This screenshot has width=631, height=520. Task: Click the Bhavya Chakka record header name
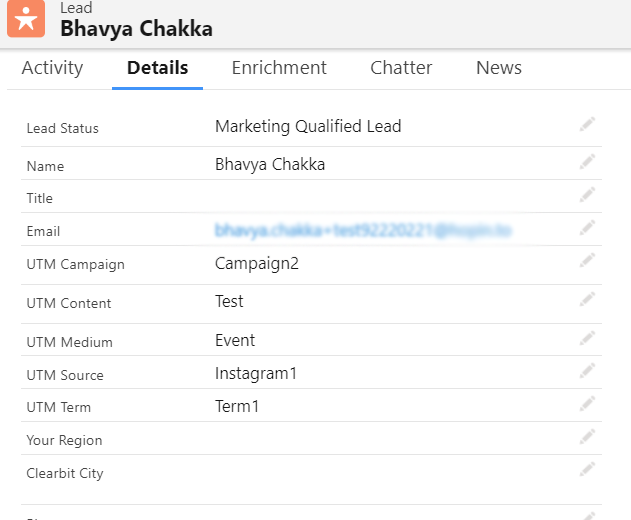[136, 28]
